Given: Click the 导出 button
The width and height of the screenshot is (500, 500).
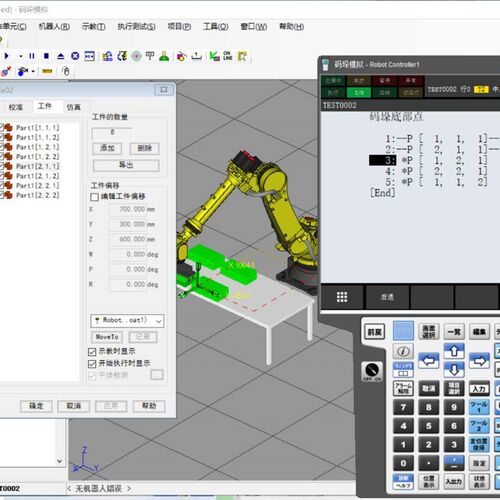Looking at the screenshot, I should point(126,165).
